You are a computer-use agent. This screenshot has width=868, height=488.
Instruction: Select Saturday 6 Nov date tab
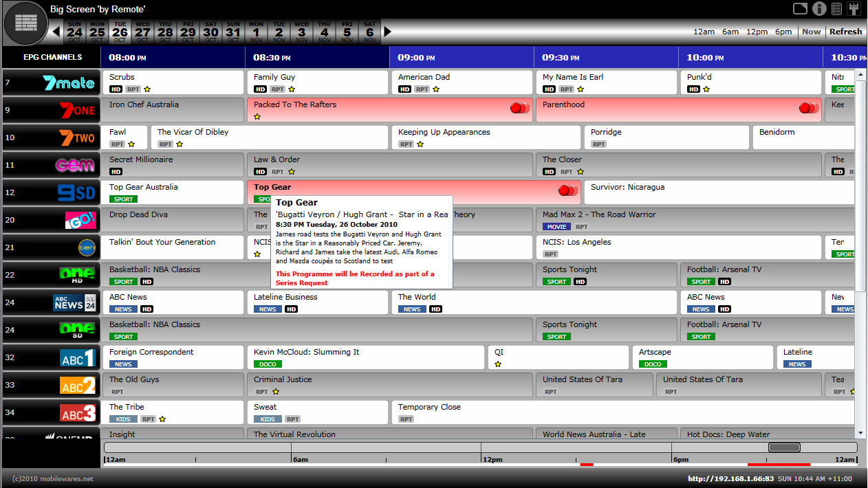pos(369,32)
